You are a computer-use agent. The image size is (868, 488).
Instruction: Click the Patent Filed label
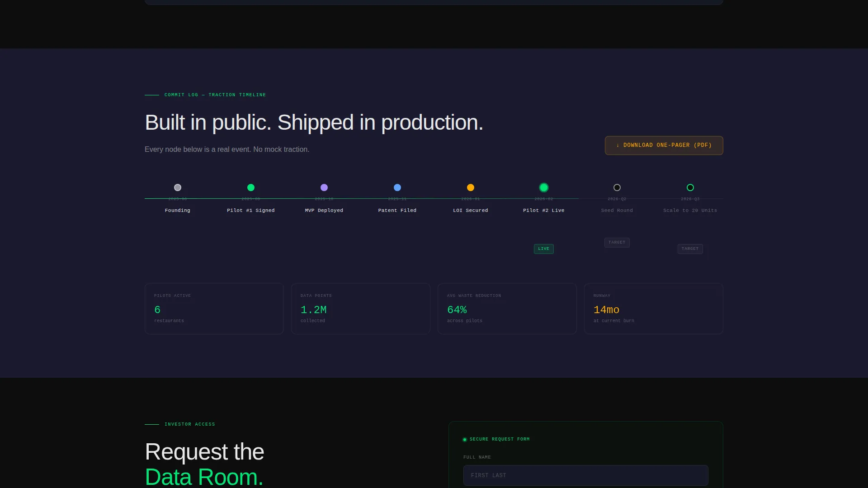397,211
